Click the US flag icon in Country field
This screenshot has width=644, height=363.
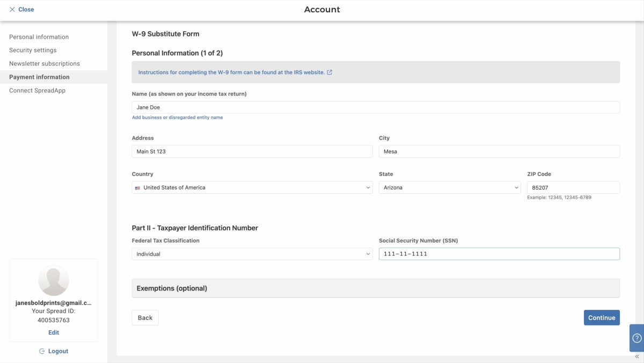coord(137,188)
